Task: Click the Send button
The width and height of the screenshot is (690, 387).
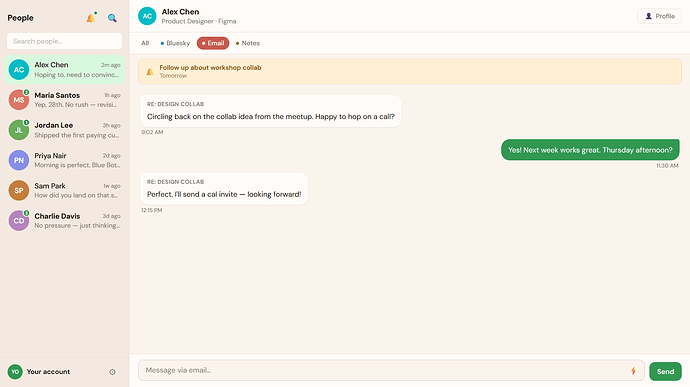Action: coord(665,371)
